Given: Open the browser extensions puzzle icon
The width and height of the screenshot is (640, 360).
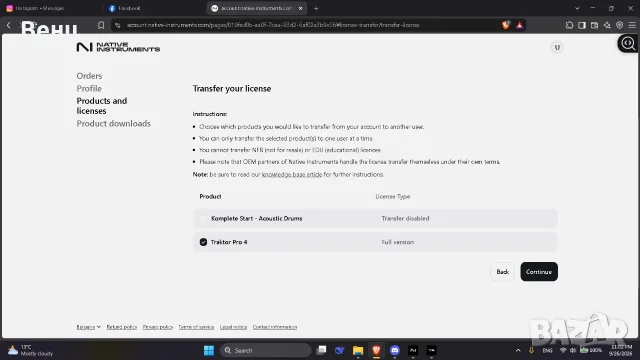Looking at the screenshot, I should coord(569,25).
